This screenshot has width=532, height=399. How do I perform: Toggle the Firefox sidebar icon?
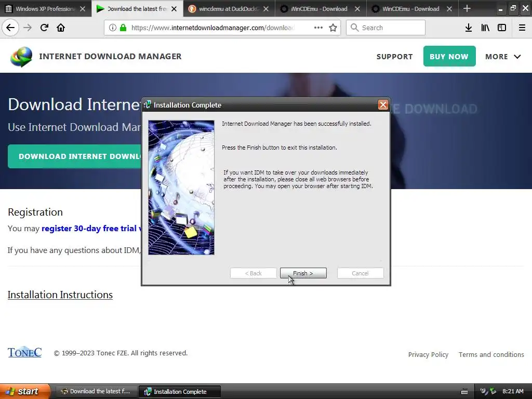[x=502, y=28]
